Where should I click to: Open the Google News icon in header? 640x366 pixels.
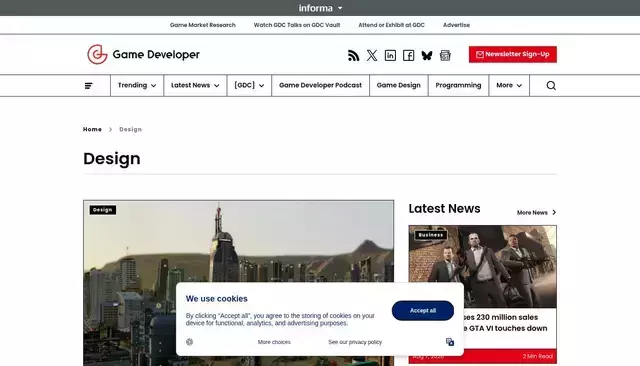pos(445,55)
